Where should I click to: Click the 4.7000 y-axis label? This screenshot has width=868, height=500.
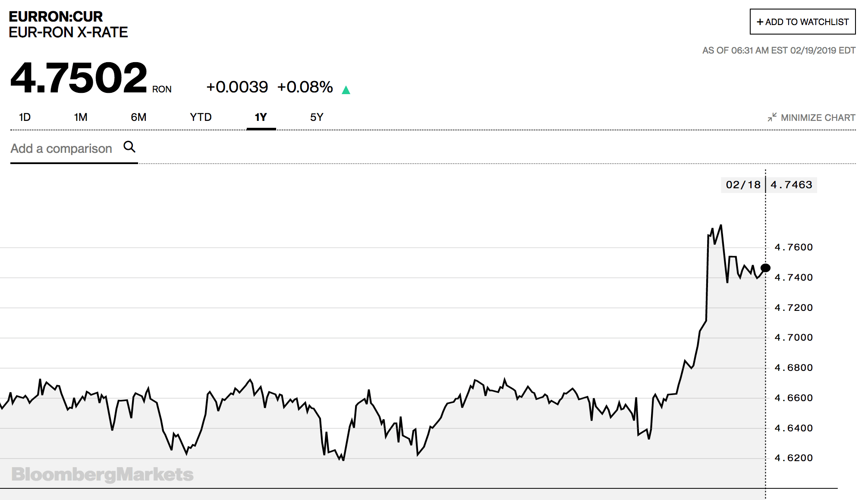click(794, 338)
